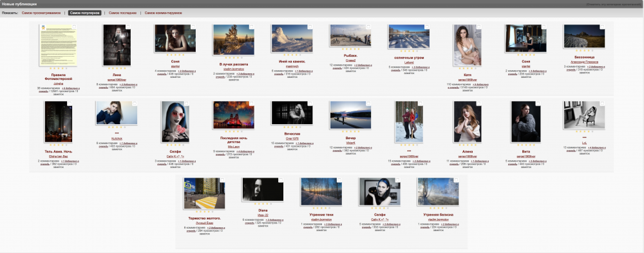Viewport: 644px width, 253px height.
Task: Click the stars under the 'Diana' photo
Action: [x=263, y=203]
